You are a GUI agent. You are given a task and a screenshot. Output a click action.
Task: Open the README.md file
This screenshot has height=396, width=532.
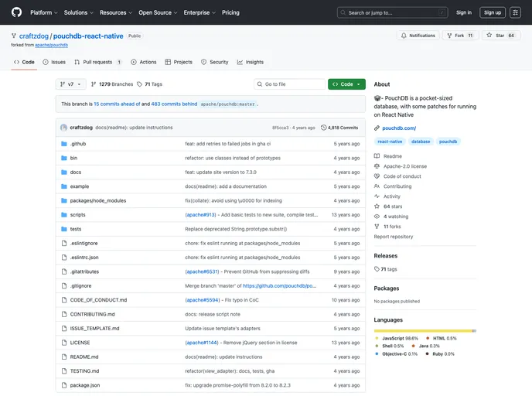(84, 357)
